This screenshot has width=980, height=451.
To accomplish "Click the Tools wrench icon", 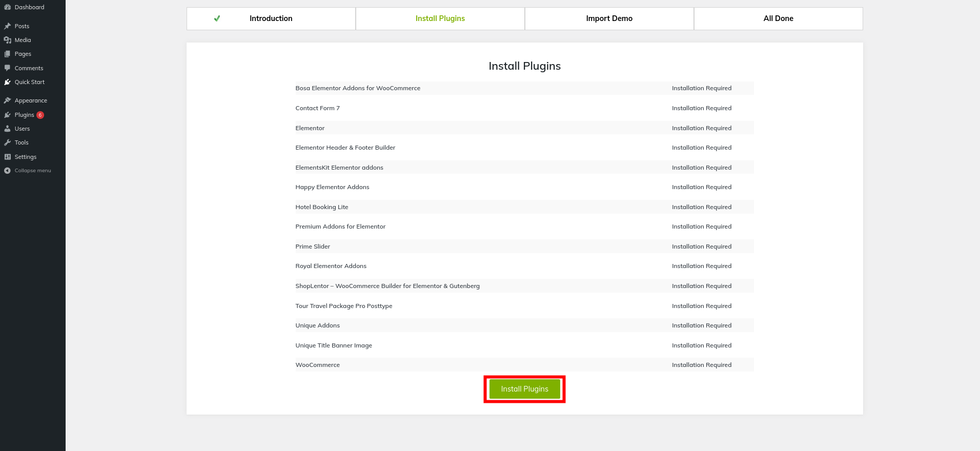I will [7, 142].
